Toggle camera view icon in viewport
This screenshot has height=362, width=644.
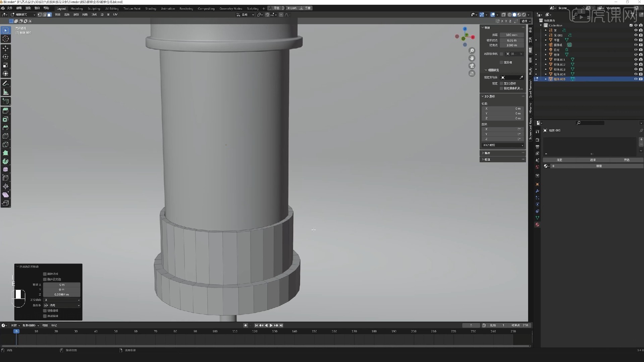(x=472, y=66)
